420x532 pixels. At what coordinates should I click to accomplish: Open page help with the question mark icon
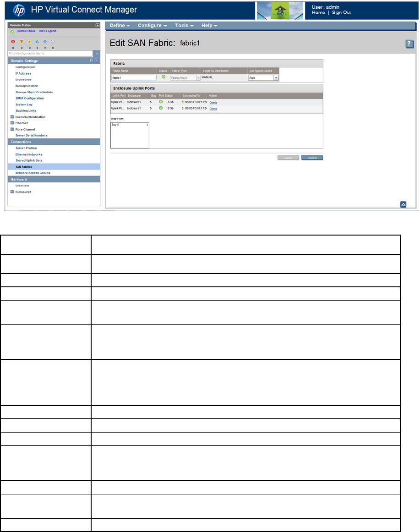coord(409,44)
